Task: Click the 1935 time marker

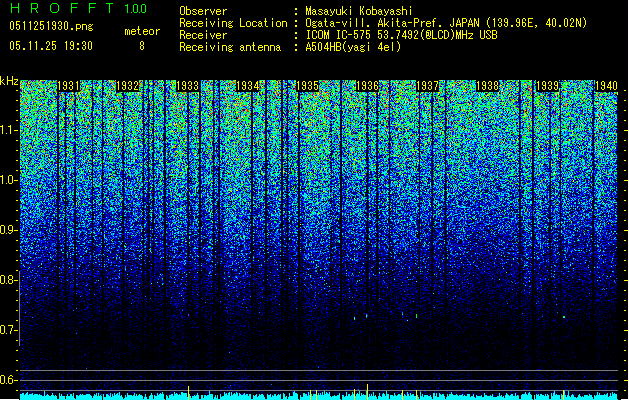Action: point(307,86)
